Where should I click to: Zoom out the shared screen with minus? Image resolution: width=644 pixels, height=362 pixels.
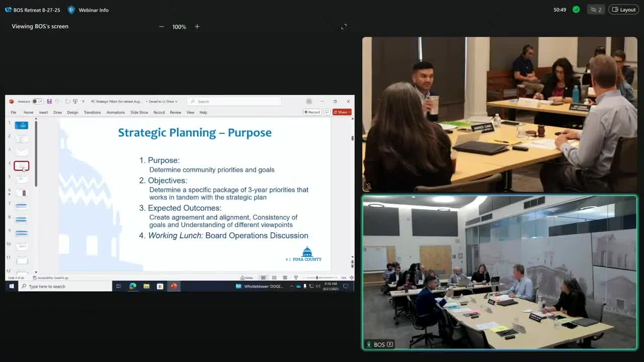[x=162, y=27]
